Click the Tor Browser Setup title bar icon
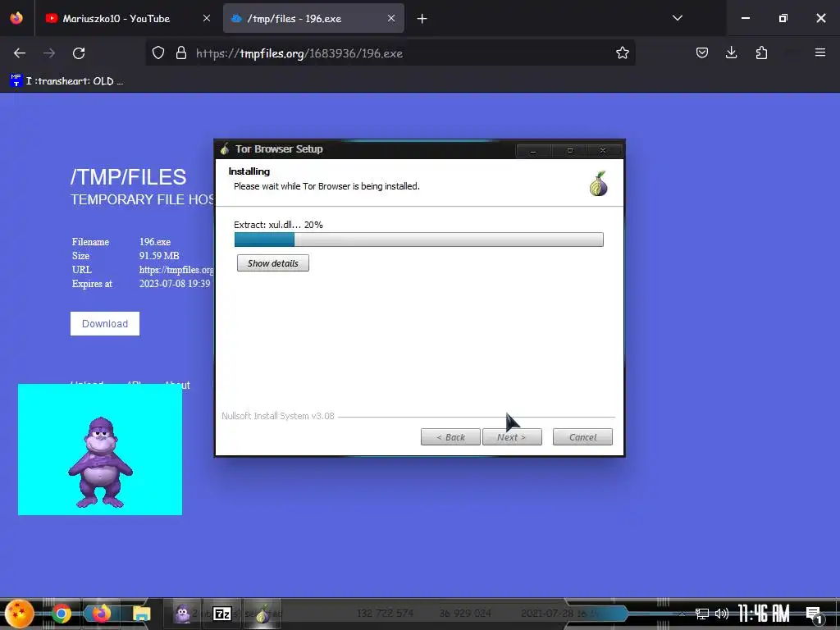 click(x=225, y=149)
